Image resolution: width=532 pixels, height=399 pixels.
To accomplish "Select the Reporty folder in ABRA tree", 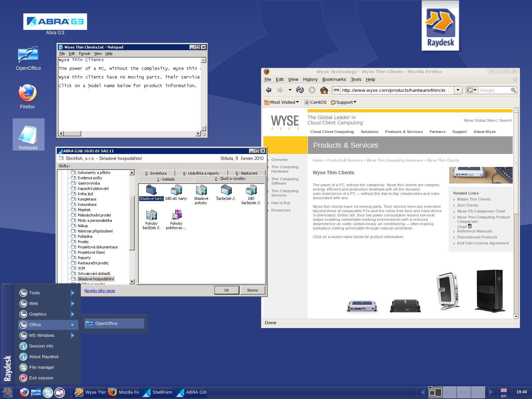I will (84, 258).
